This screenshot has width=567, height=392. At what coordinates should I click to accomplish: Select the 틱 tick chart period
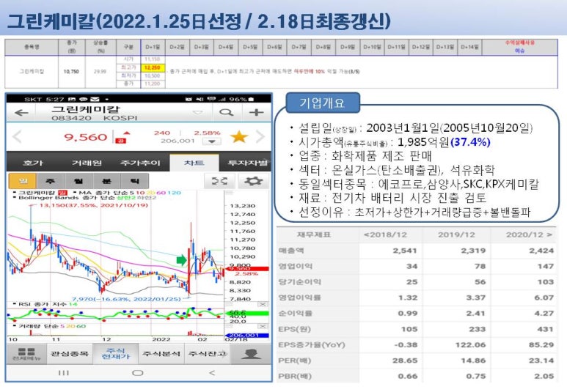pos(134,181)
